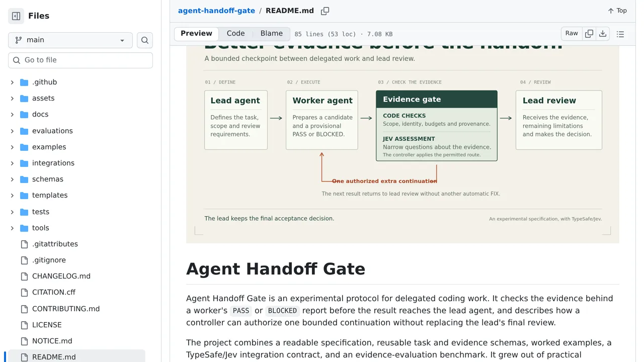The image size is (644, 362).
Task: Open the LICENSE file
Action: pyautogui.click(x=47, y=325)
